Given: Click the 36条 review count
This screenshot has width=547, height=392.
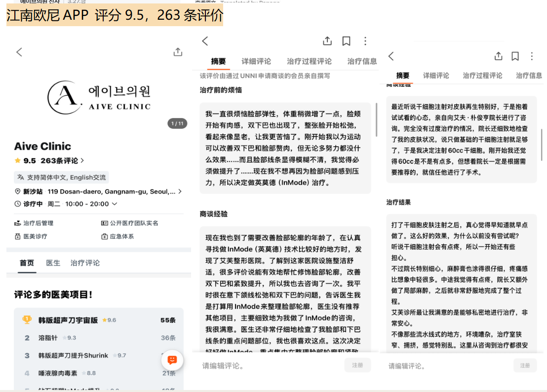Looking at the screenshot, I should click(x=168, y=338).
